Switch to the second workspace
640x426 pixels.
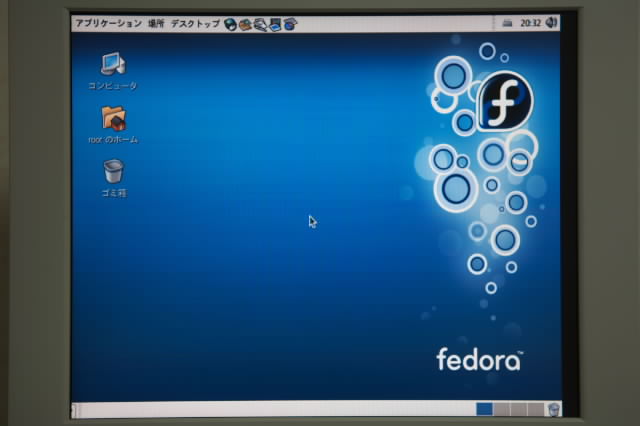point(502,409)
